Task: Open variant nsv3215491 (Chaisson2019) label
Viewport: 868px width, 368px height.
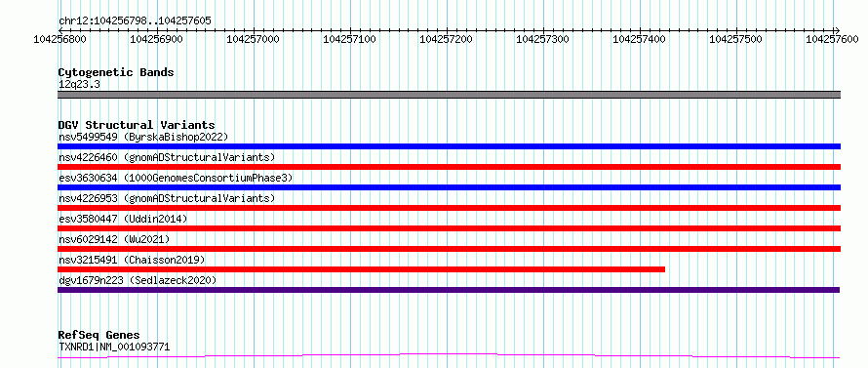Action: (x=132, y=260)
